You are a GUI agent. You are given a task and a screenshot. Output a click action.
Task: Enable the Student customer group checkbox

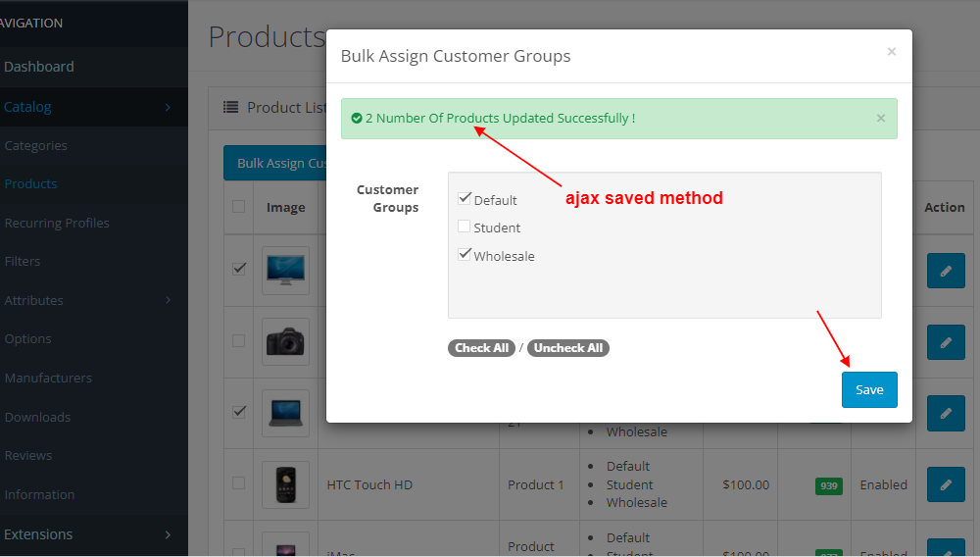coord(465,227)
